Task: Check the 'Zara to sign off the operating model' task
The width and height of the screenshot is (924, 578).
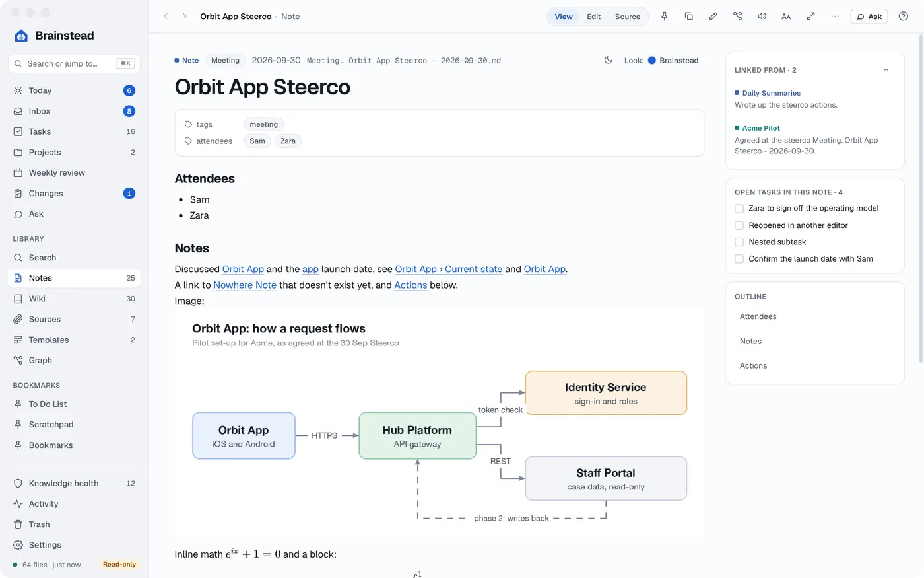Action: coord(739,208)
